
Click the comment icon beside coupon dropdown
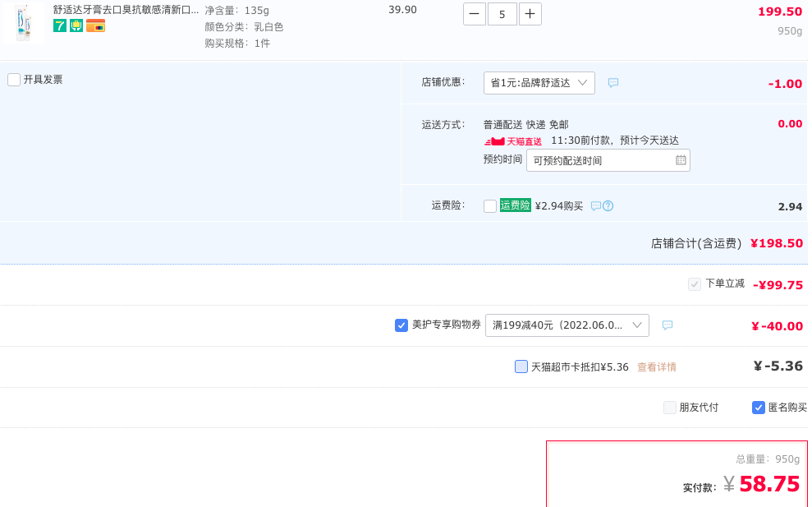click(667, 325)
